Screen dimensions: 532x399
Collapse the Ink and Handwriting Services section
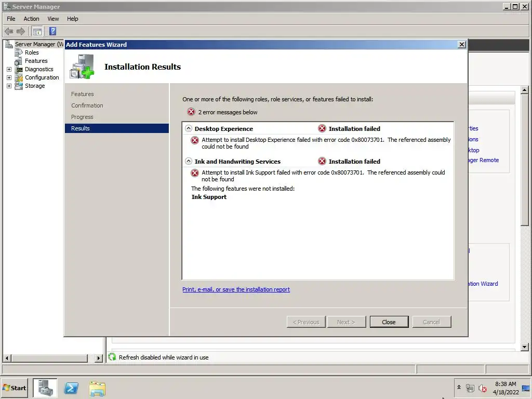(188, 161)
